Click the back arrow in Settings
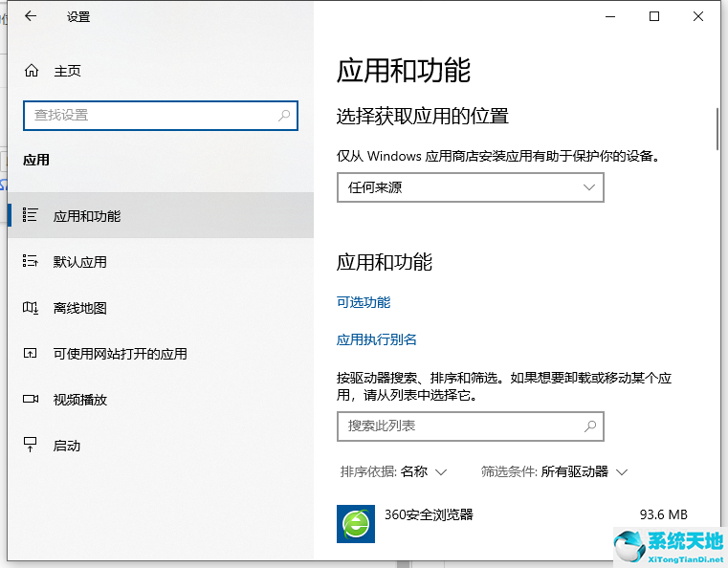Screen dimensions: 728x568 [x=31, y=16]
